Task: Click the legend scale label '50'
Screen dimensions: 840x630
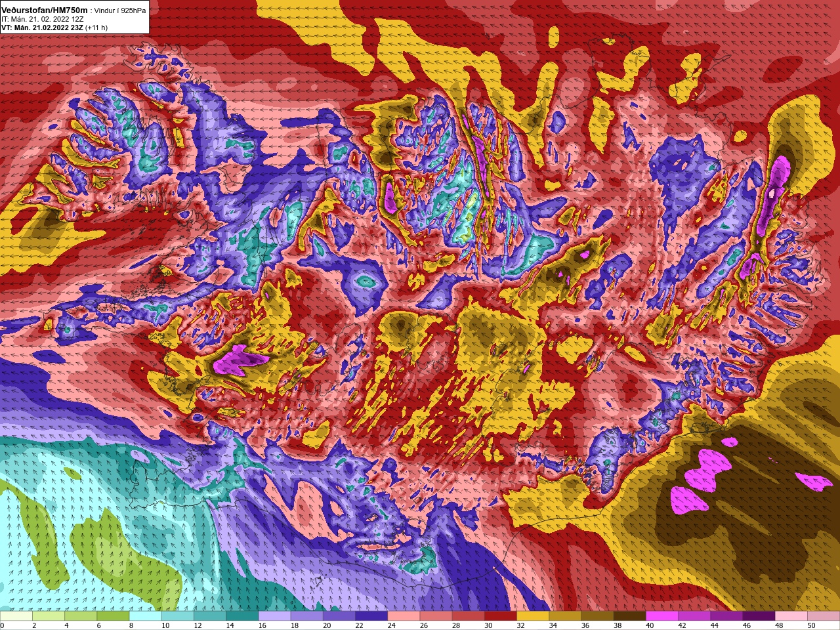Action: [x=811, y=625]
